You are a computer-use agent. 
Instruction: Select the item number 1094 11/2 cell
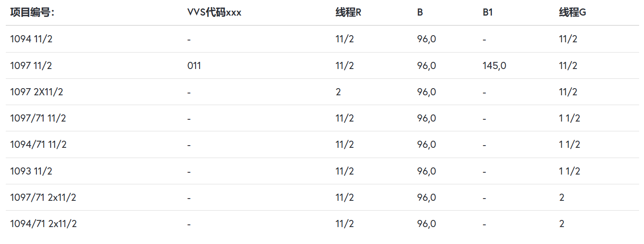(x=31, y=39)
